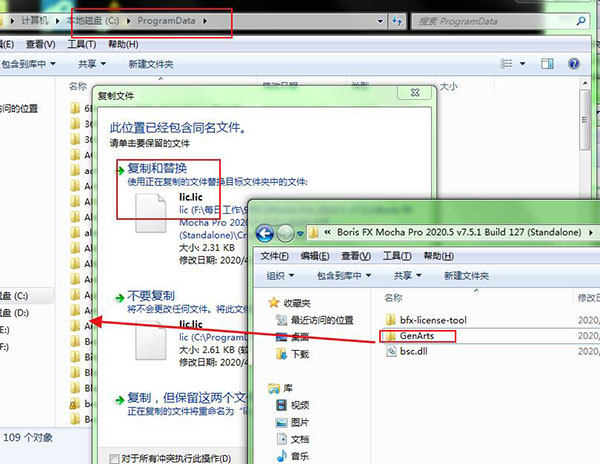Open 共享 dropdown in Mocha Pro toolbar

click(x=407, y=275)
